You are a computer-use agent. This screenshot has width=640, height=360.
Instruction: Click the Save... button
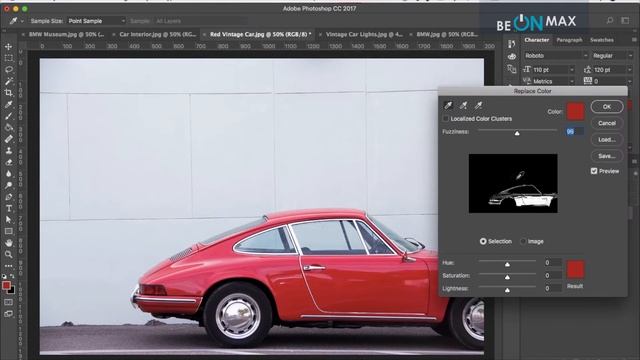pos(607,156)
